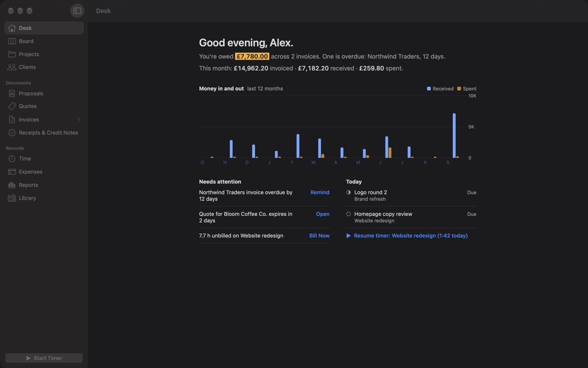Click the tall September received bar
The height and width of the screenshot is (368, 588).
point(454,135)
